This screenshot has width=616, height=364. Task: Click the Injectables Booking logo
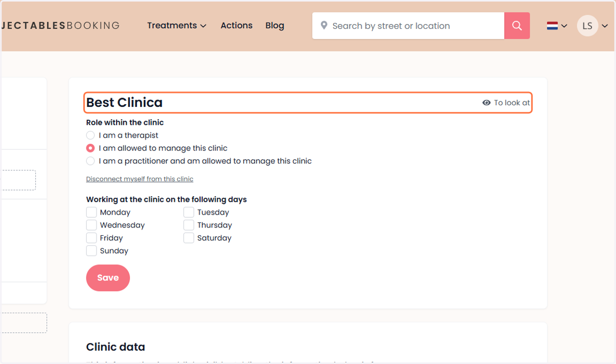(x=61, y=26)
